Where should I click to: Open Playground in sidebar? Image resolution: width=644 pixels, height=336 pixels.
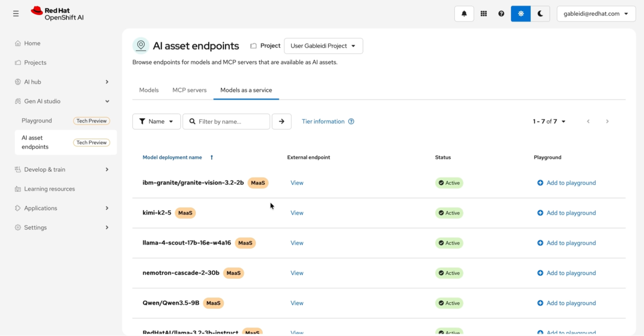[37, 120]
